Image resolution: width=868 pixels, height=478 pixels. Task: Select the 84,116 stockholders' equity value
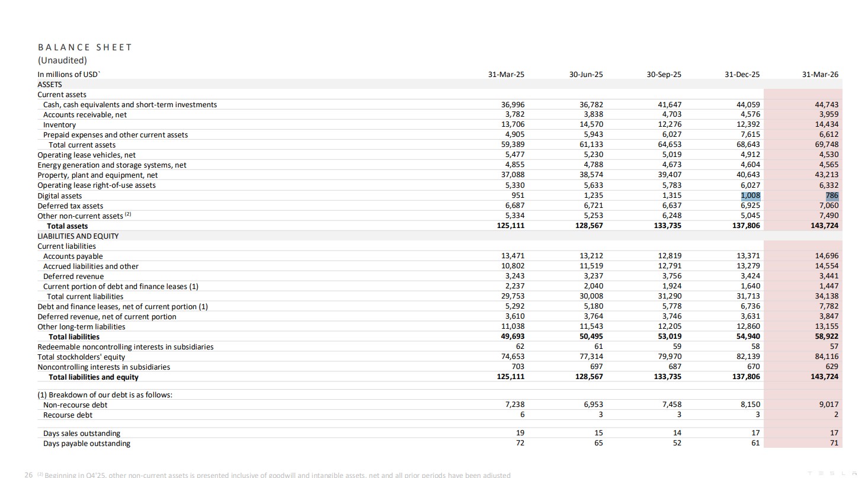(827, 357)
